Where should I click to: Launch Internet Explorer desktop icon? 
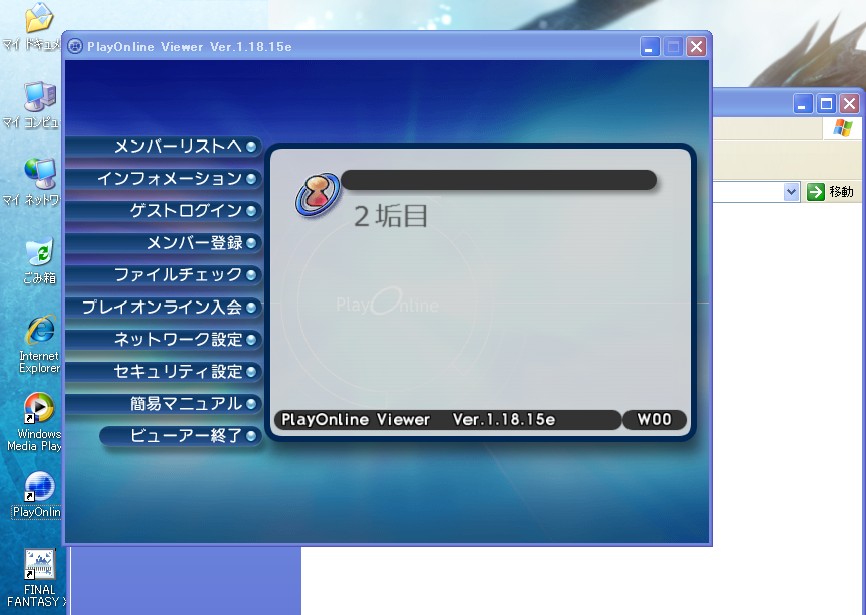coord(38,331)
